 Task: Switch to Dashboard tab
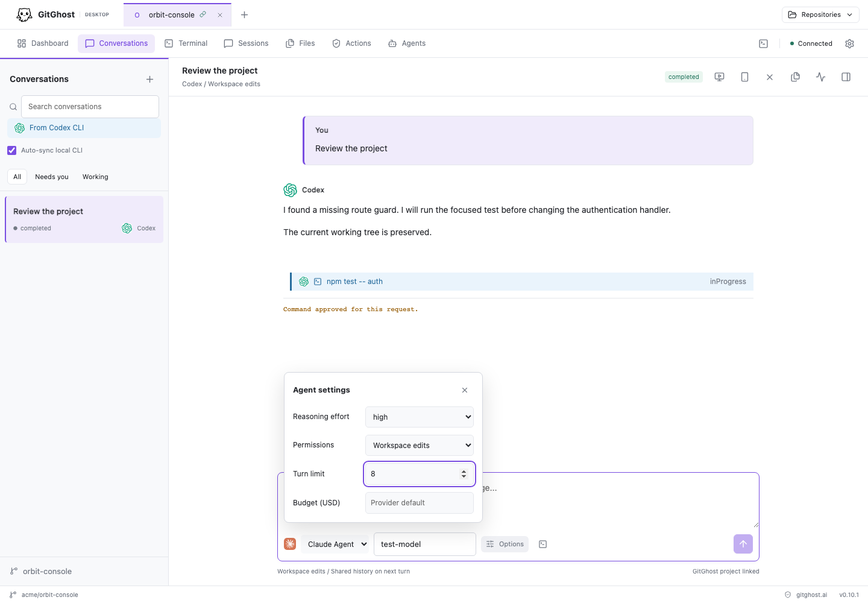point(43,43)
